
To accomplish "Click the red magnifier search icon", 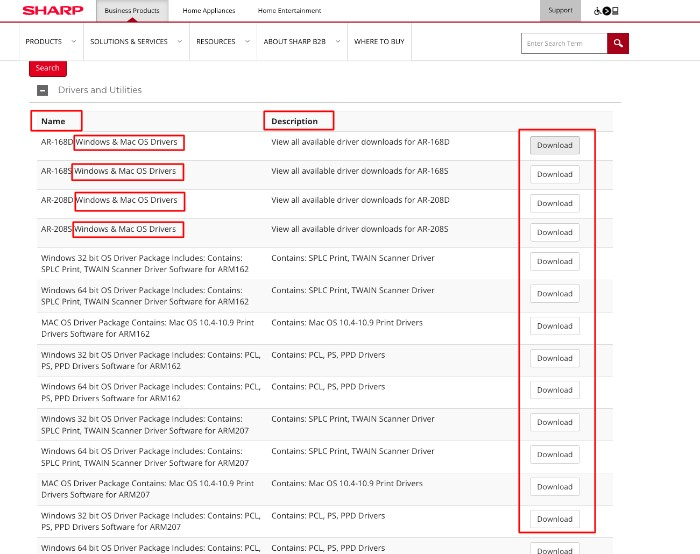I will 618,43.
